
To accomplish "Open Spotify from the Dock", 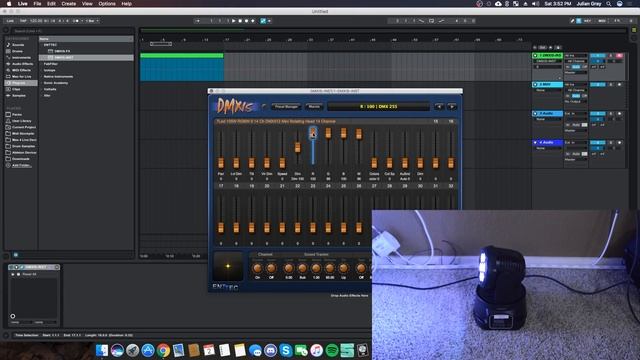I will pos(332,350).
